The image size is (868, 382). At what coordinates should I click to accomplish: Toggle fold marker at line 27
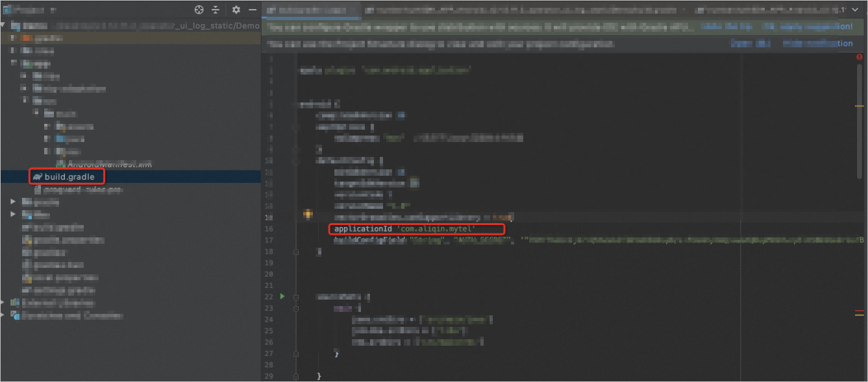click(295, 354)
